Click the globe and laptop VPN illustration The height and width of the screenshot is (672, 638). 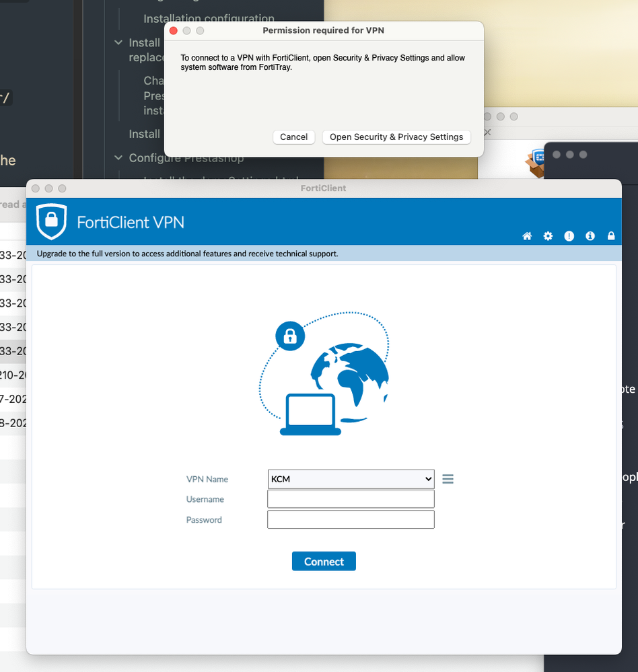coord(324,374)
